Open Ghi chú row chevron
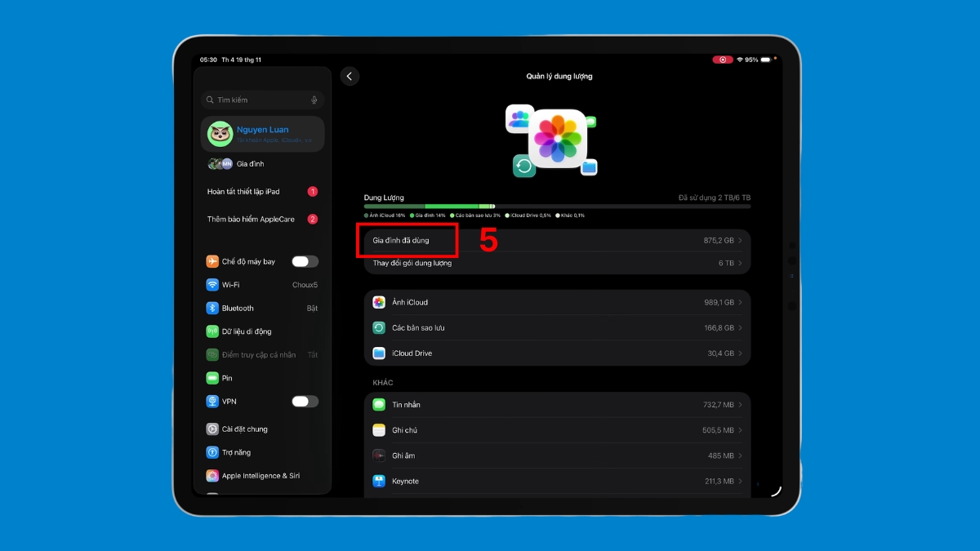The image size is (980, 551). pyautogui.click(x=740, y=430)
